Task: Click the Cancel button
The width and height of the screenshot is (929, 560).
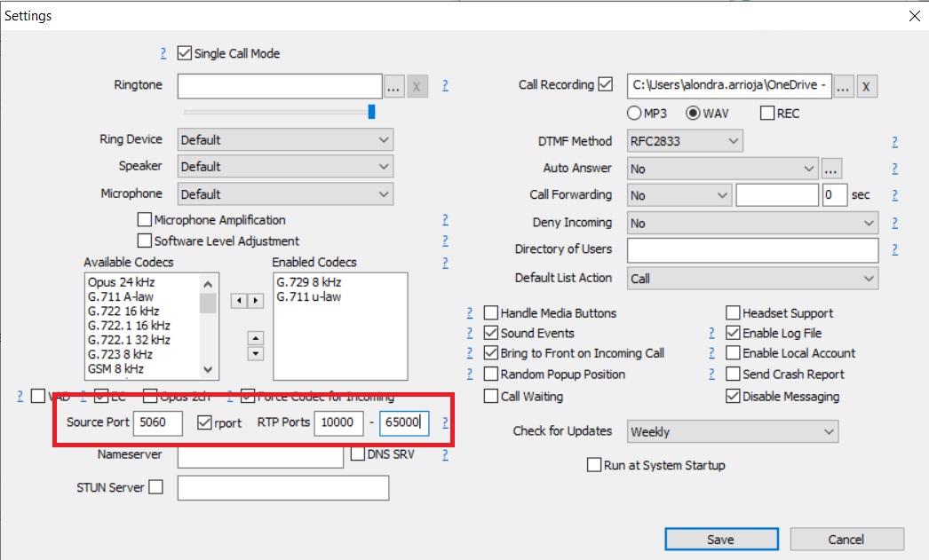Action: pos(846,539)
